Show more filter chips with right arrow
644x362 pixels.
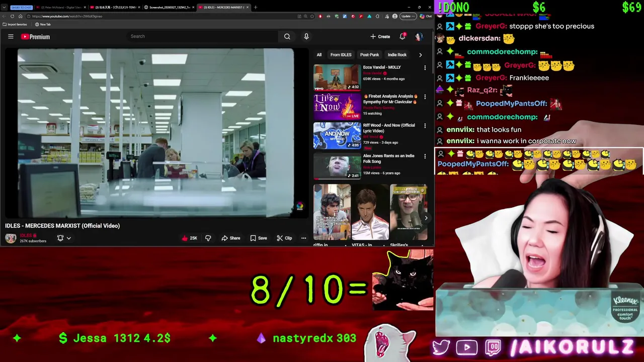pos(421,55)
